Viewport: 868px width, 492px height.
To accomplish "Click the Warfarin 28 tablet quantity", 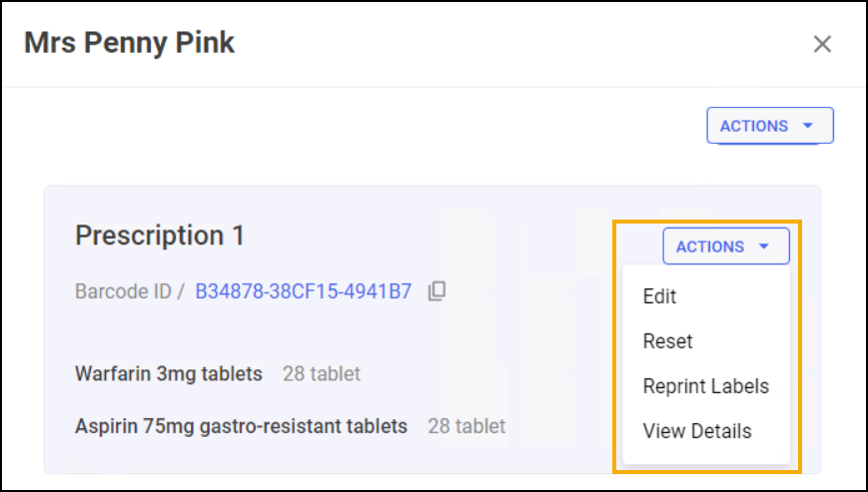I will point(322,374).
